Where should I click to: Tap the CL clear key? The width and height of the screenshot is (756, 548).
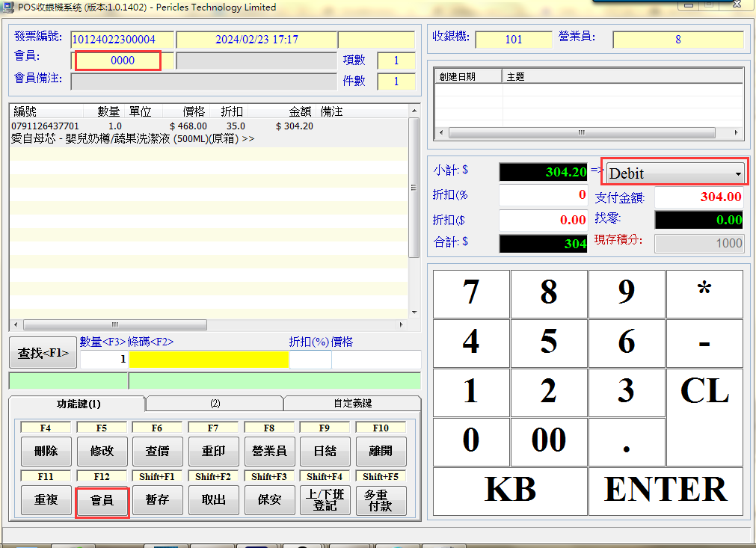(x=704, y=417)
